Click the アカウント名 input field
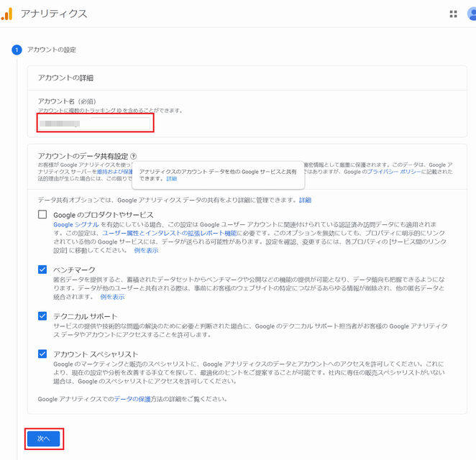476x460 pixels. coord(95,124)
